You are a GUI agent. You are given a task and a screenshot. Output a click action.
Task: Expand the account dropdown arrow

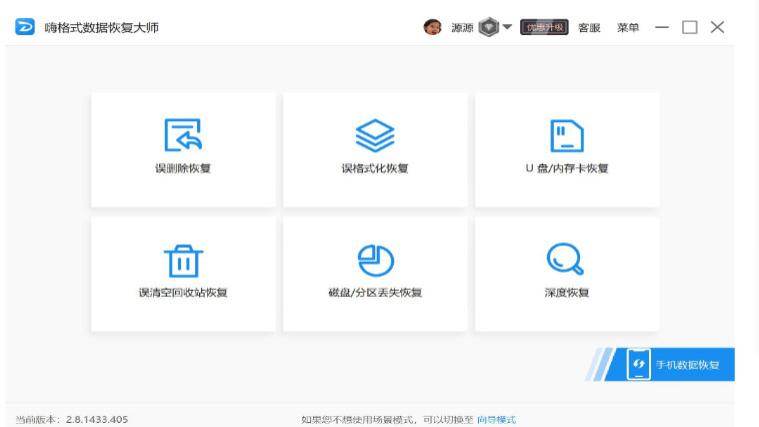tap(507, 27)
